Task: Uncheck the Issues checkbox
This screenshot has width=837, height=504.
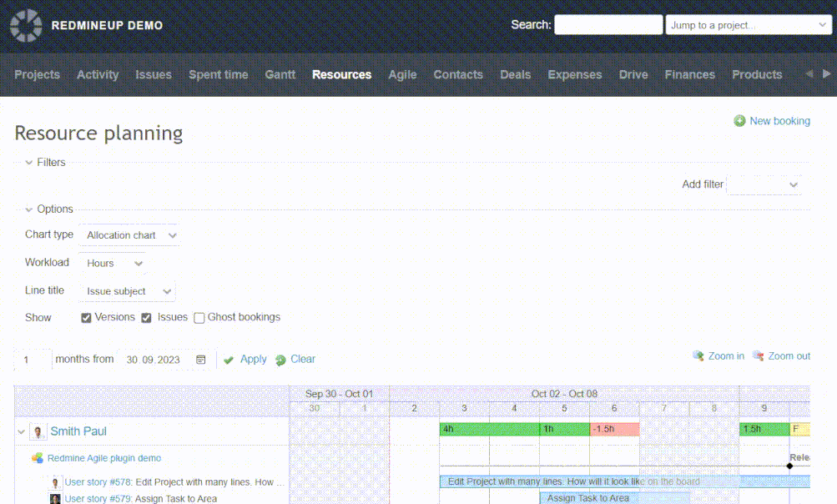Action: 146,318
